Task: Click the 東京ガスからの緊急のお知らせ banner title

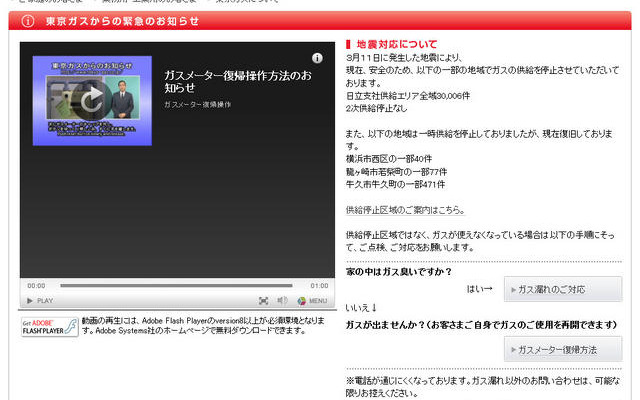Action: (122, 21)
